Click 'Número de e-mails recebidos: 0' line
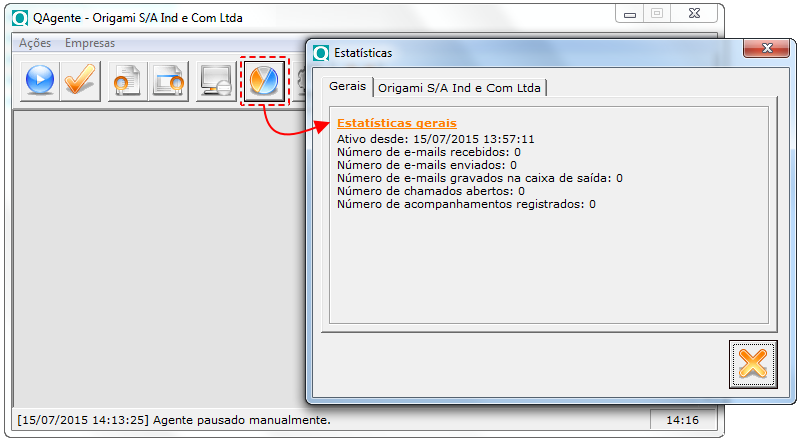Viewport: 801px width, 442px height. pyautogui.click(x=429, y=152)
